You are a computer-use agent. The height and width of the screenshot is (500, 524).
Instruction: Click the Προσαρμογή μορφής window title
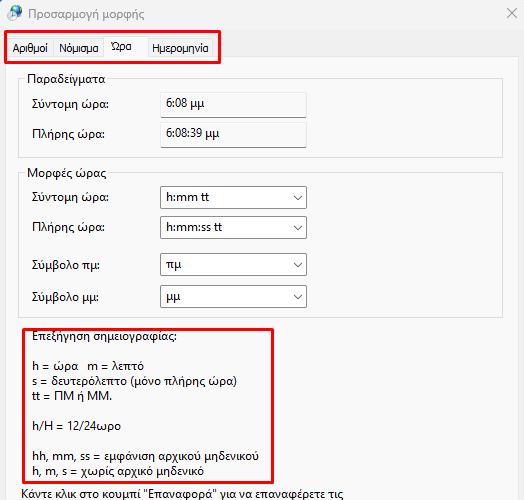[x=86, y=14]
